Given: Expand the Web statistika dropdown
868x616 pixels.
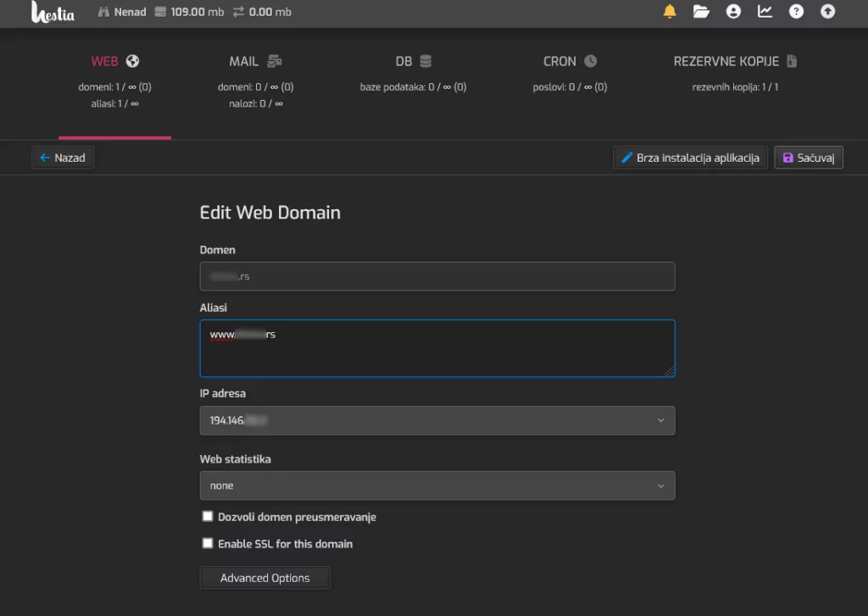Looking at the screenshot, I should click(437, 486).
